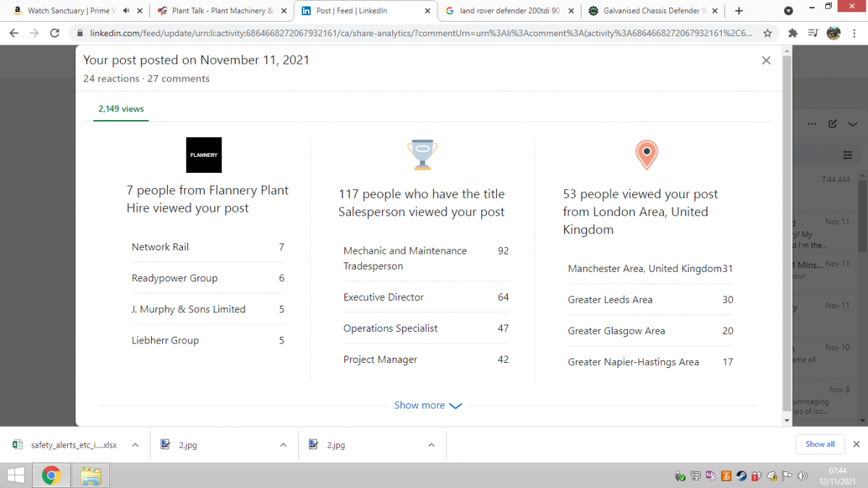The width and height of the screenshot is (868, 488).
Task: Click the site lock icon
Action: click(80, 33)
